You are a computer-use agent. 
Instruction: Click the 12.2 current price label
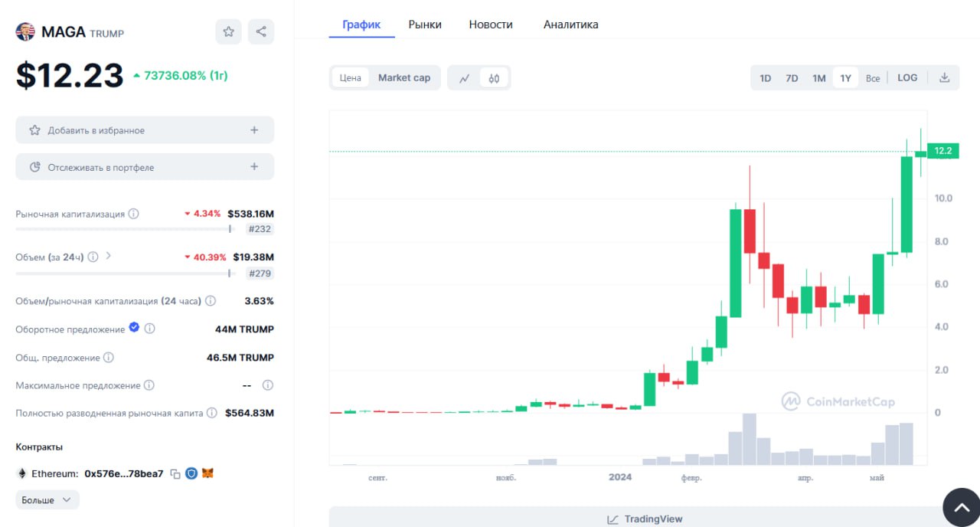pos(942,151)
